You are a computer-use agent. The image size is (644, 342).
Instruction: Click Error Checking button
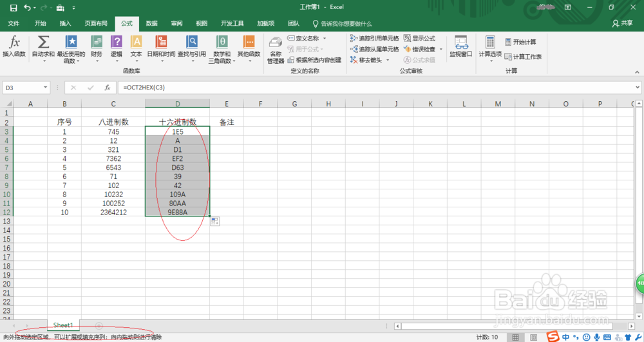click(x=419, y=49)
